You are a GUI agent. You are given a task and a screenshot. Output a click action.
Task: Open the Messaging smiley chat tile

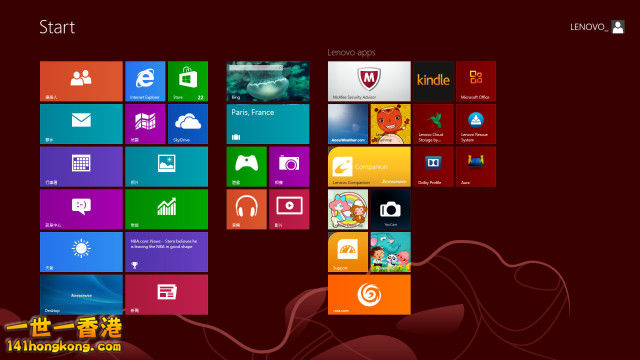[81, 209]
